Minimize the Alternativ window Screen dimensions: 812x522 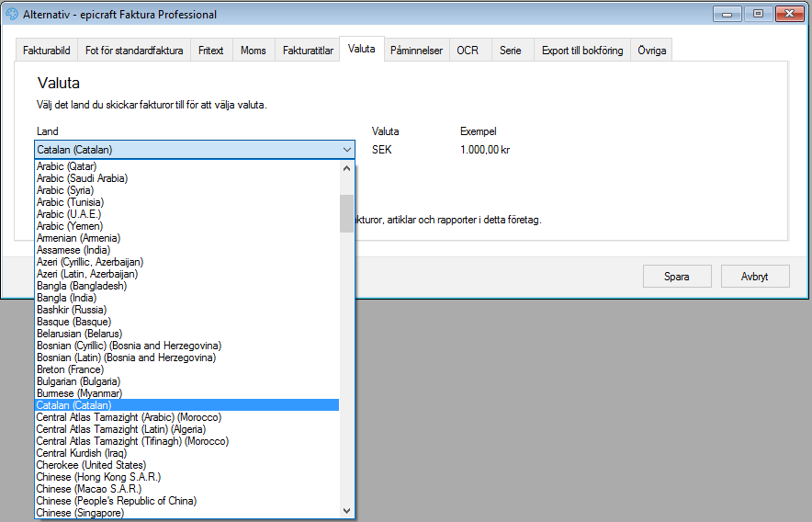(727, 14)
